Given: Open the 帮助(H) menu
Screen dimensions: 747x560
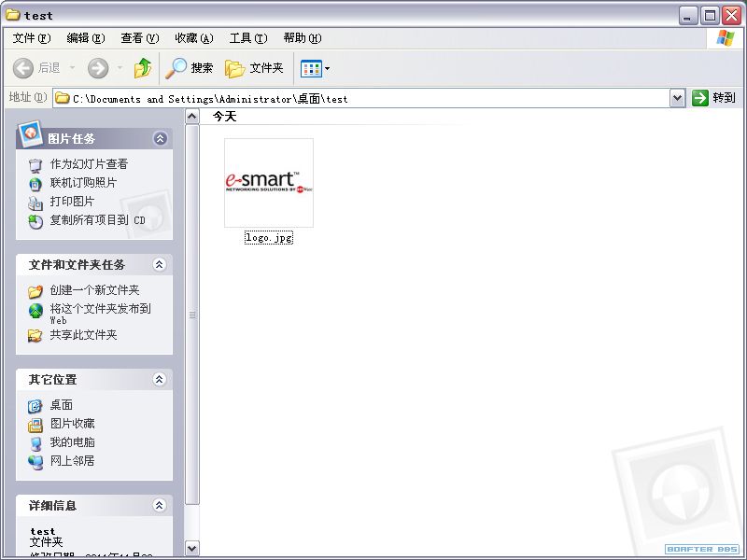Looking at the screenshot, I should 303,38.
